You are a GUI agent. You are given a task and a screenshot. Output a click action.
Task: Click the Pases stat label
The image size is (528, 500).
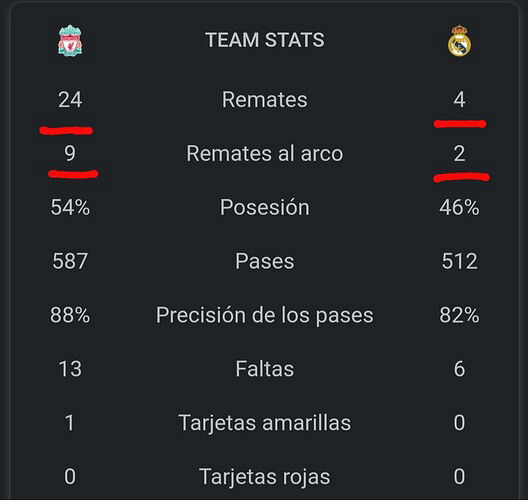click(x=265, y=261)
